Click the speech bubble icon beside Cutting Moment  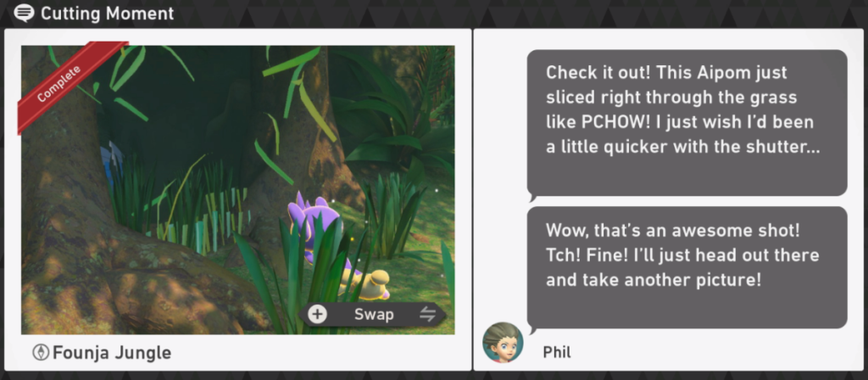[x=24, y=13]
